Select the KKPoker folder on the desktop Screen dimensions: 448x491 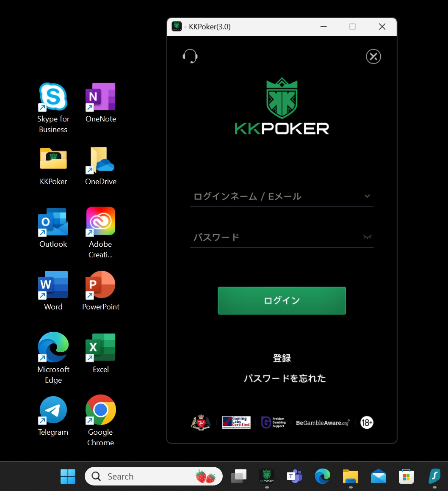53,166
